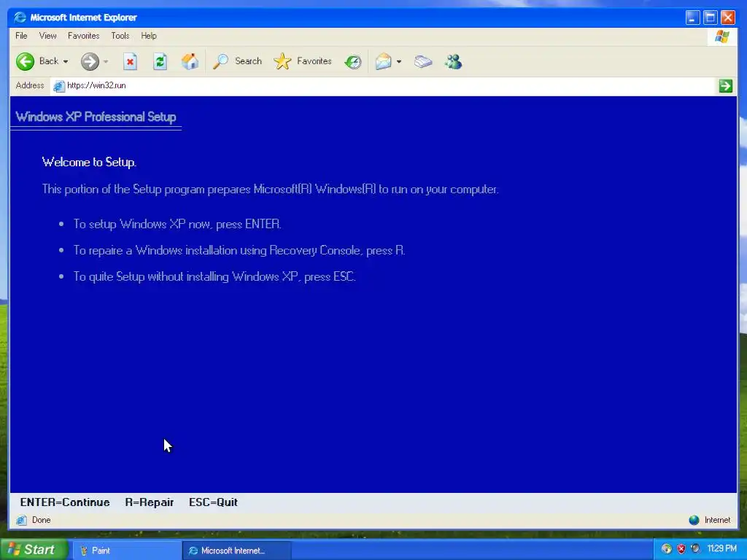Click the 'Welcome to Setup.' text
This screenshot has height=560, width=747.
click(x=89, y=163)
